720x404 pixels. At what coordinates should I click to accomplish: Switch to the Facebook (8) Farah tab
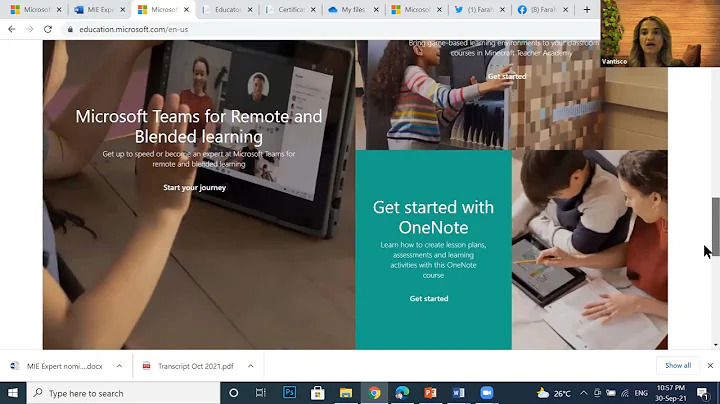click(x=543, y=10)
